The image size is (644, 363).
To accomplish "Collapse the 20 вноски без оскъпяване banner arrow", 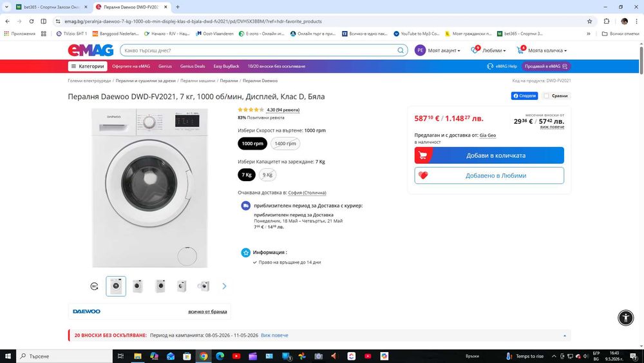I will tap(564, 335).
